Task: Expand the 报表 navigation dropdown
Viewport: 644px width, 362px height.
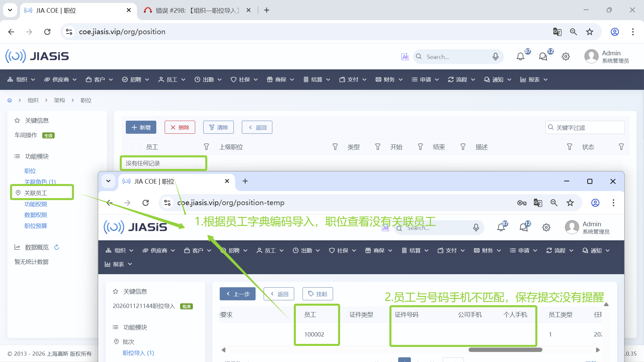Action: tap(534, 79)
